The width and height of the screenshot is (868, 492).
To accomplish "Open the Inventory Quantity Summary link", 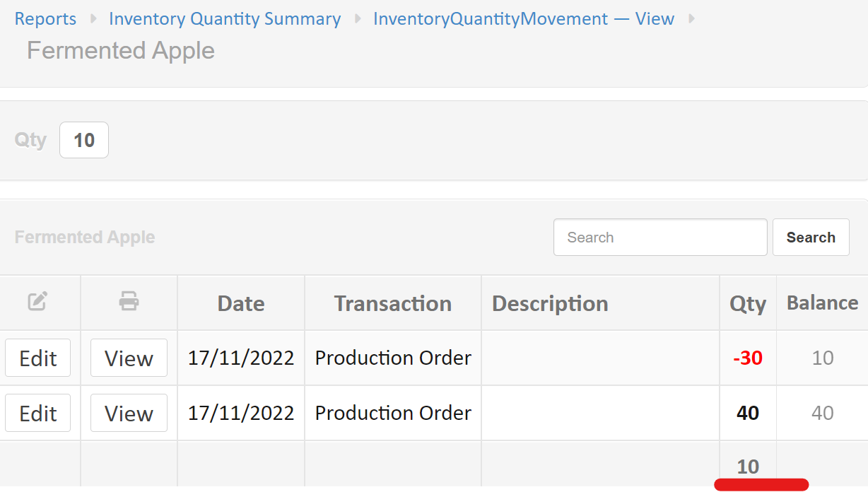I will click(x=224, y=19).
